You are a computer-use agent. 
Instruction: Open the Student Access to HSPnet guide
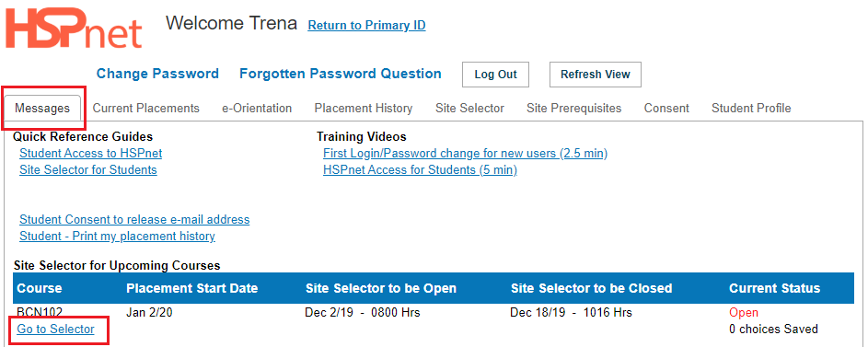(x=91, y=154)
